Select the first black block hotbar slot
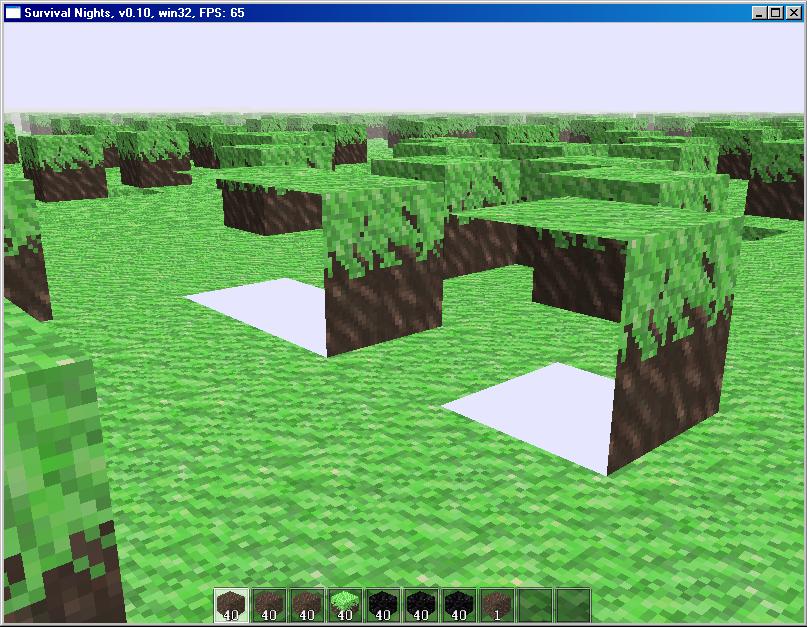Viewport: 807px width, 627px height. point(382,606)
